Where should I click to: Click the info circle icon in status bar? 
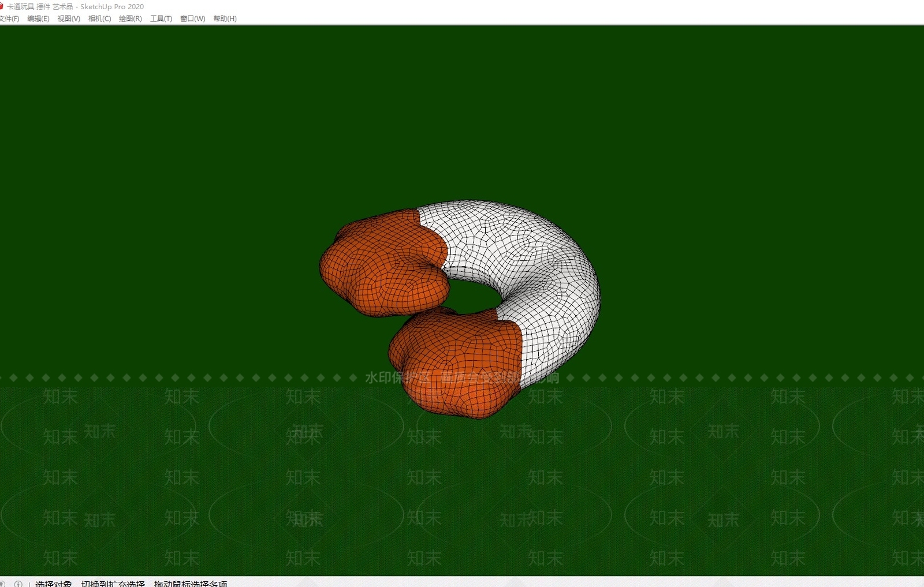coord(18,584)
